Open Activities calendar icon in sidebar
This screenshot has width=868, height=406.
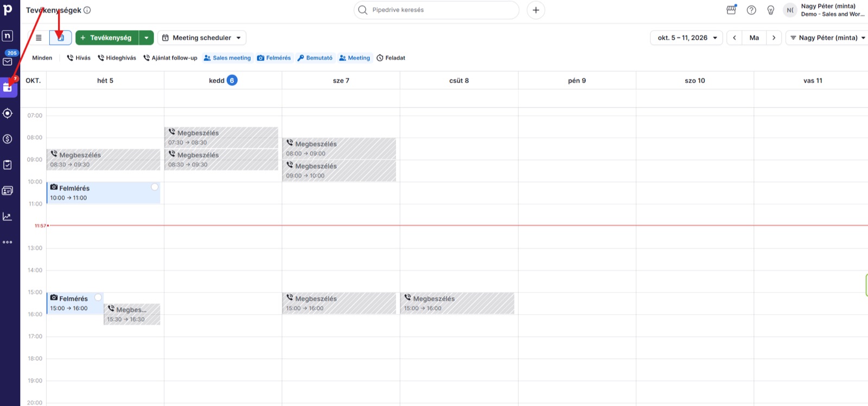click(8, 87)
